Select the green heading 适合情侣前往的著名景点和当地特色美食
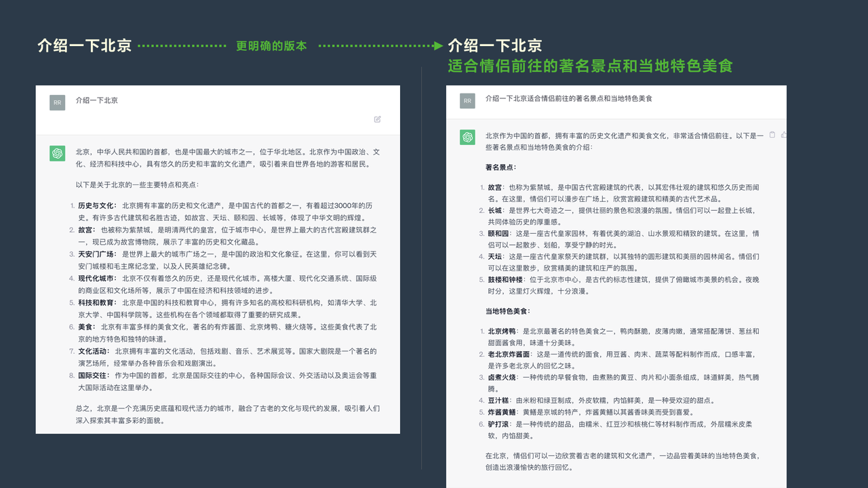 590,66
